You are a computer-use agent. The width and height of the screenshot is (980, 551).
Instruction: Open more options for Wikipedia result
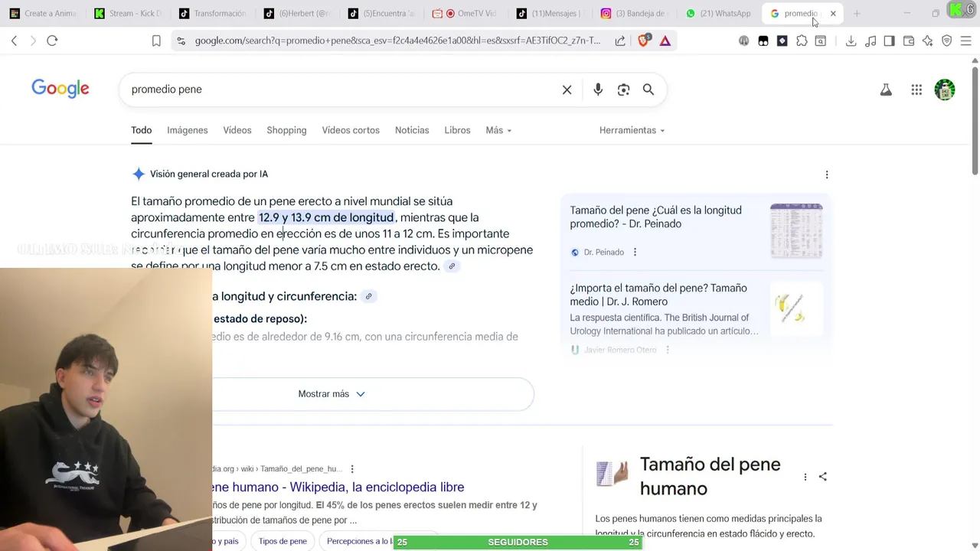pyautogui.click(x=352, y=469)
